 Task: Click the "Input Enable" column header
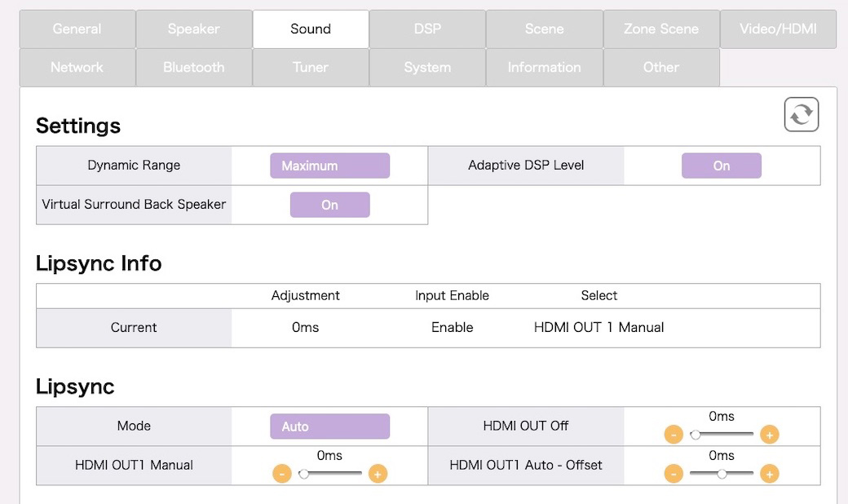point(452,295)
